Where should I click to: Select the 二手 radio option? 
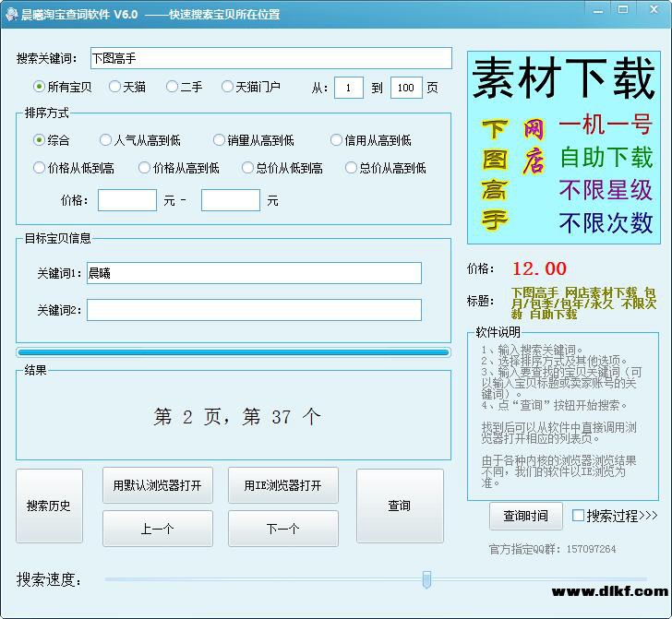tap(172, 87)
